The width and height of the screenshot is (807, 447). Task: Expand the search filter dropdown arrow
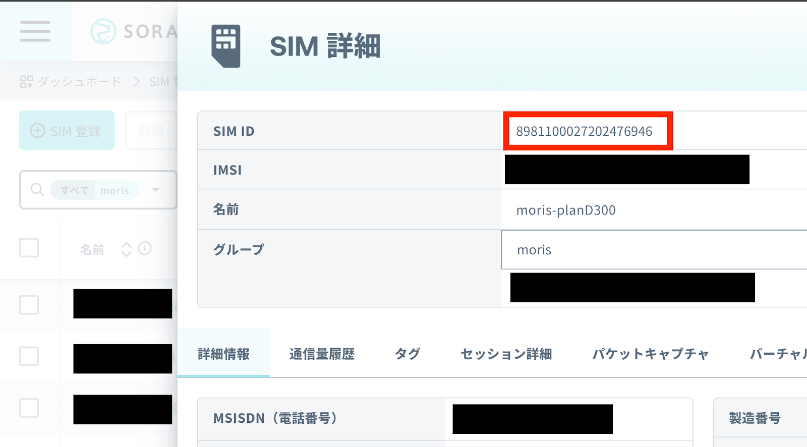tap(155, 190)
